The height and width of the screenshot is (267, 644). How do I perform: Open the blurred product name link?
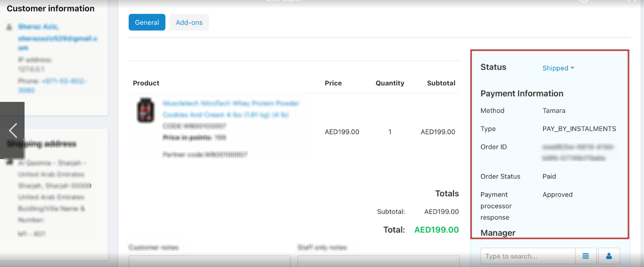coord(231,109)
